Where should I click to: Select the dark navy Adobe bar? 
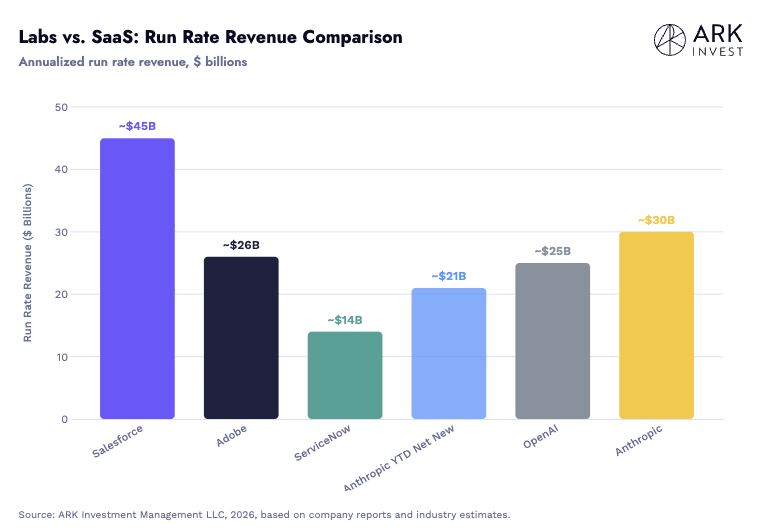tap(241, 338)
